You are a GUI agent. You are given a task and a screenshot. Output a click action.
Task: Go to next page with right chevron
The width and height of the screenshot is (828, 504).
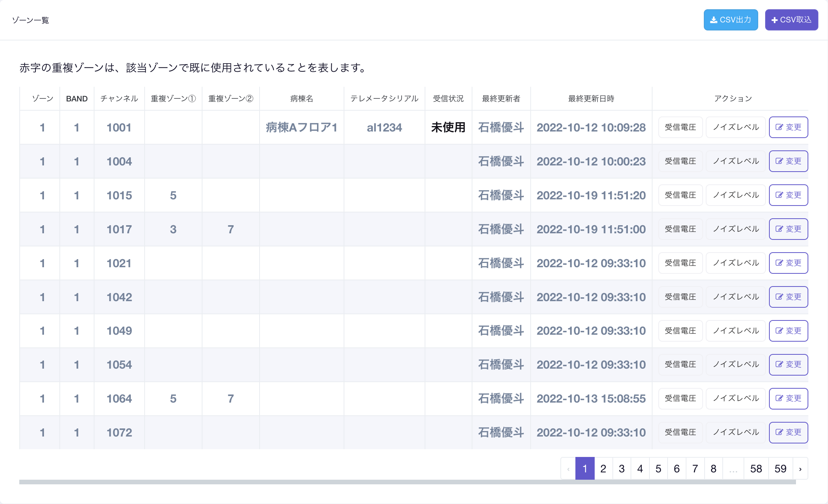point(800,469)
